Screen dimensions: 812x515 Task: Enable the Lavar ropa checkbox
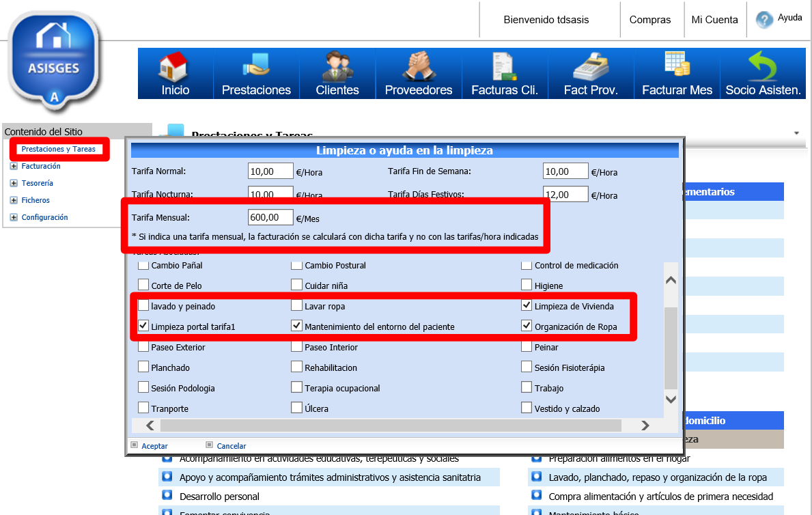(297, 306)
